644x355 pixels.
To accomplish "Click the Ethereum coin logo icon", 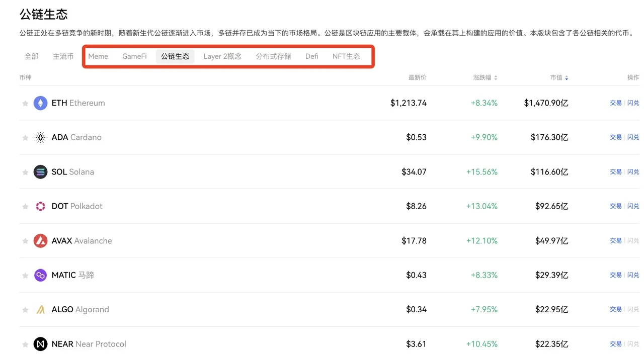I will click(40, 103).
